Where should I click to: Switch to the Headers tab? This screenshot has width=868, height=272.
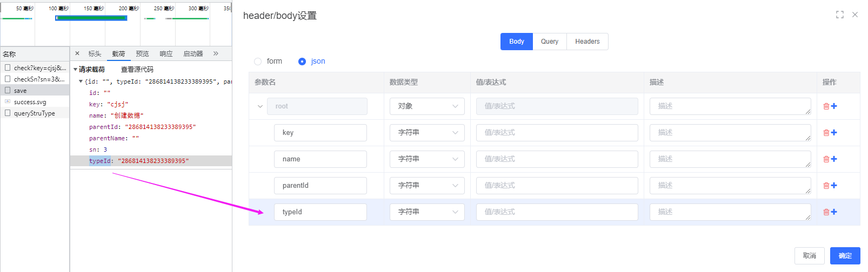click(x=587, y=42)
